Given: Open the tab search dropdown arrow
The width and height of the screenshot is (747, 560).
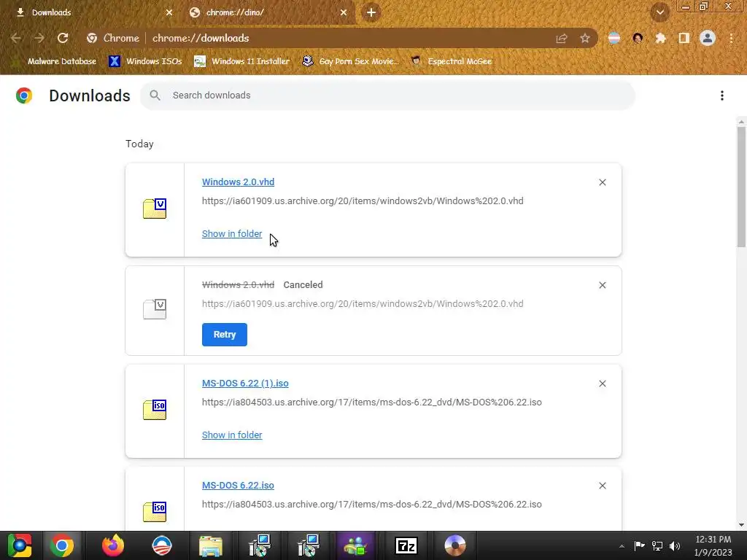Looking at the screenshot, I should pos(660,12).
